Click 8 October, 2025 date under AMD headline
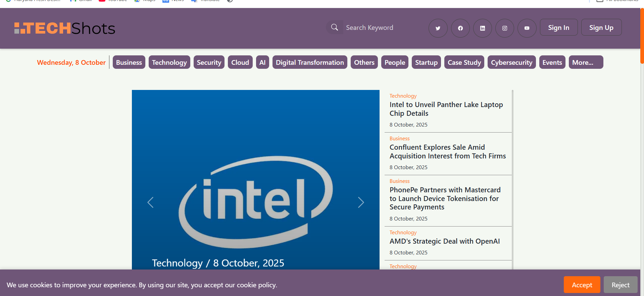The width and height of the screenshot is (644, 296). point(408,253)
